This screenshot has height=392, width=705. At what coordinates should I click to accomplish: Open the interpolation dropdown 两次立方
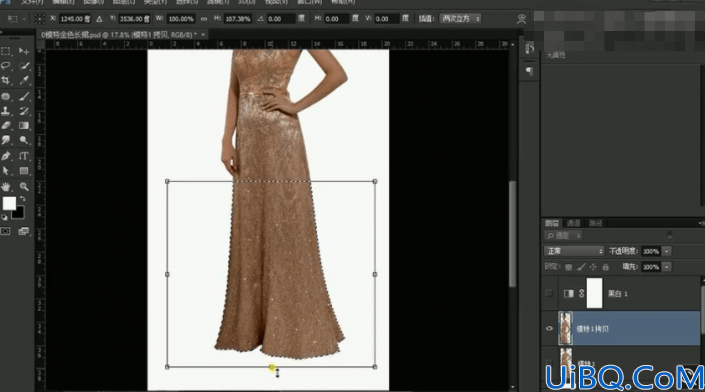pyautogui.click(x=460, y=19)
